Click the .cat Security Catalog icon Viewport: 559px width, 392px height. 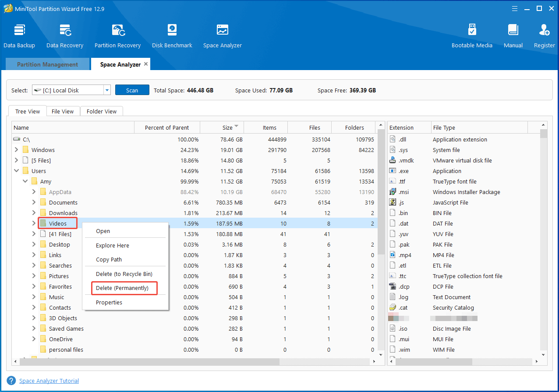click(393, 307)
